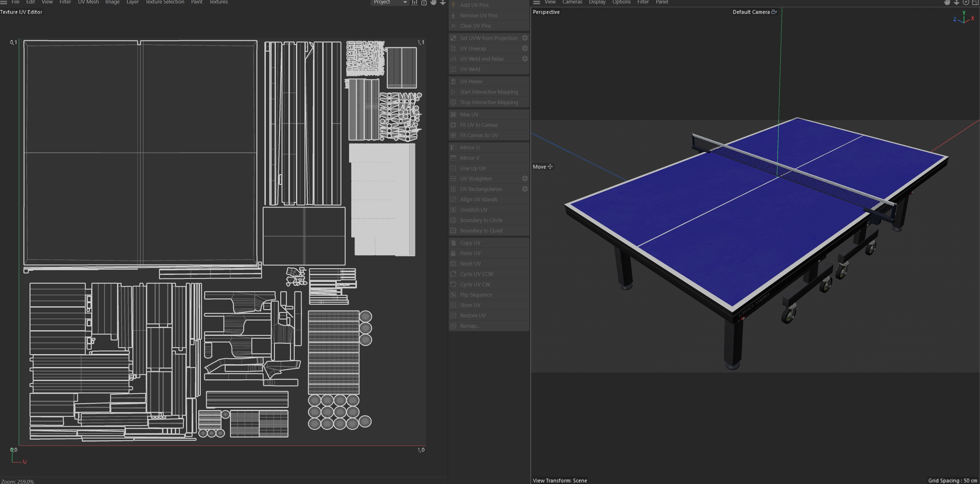Click the Boundary to Circle command
Image resolution: width=980 pixels, height=484 pixels.
pos(481,220)
